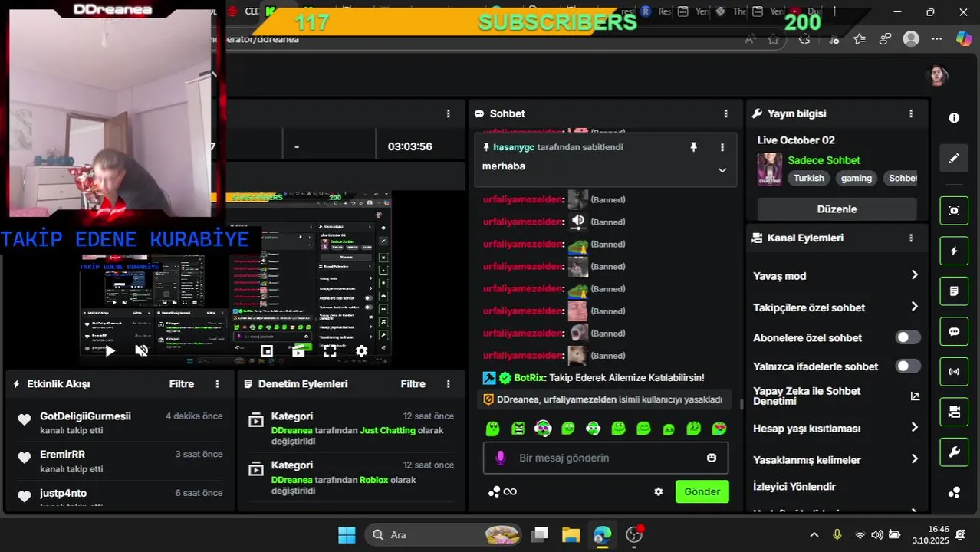Viewport: 980px width, 552px height.
Task: Open the broadcast signal sidebar icon
Action: point(954,372)
